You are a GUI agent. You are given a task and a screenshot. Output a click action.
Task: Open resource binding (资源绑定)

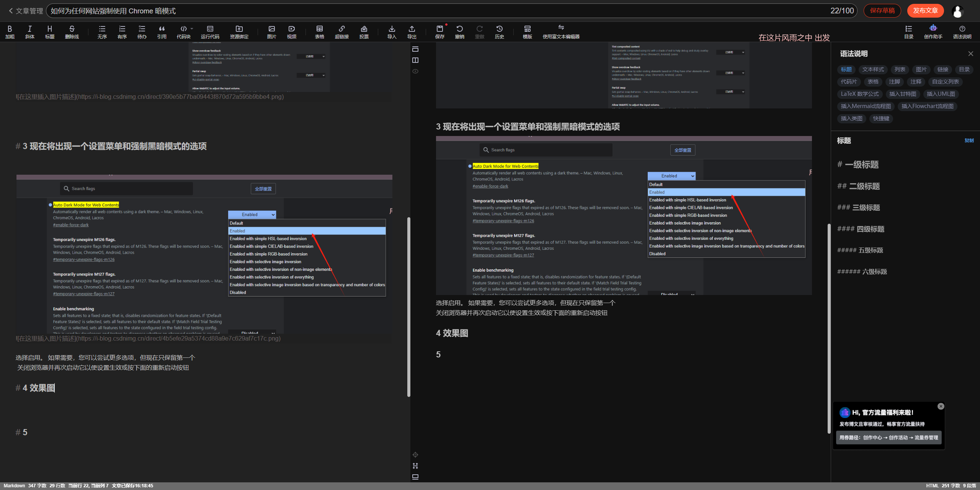pos(239,32)
